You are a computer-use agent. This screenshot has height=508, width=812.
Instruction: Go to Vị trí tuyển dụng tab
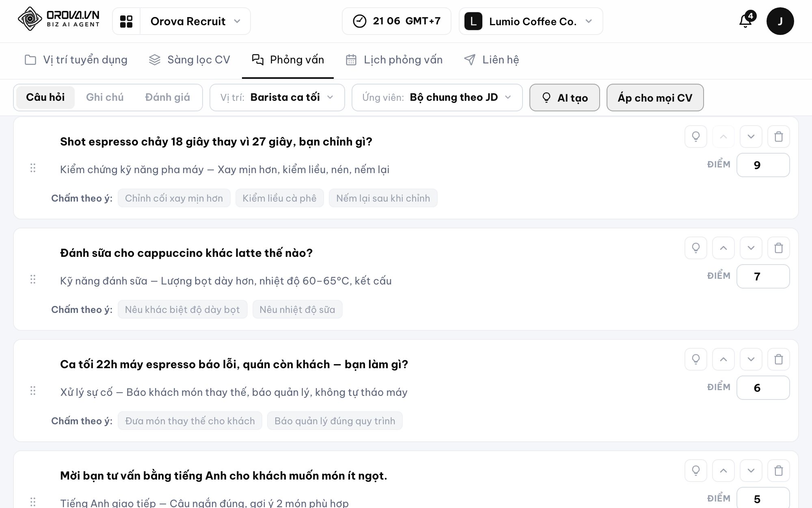76,60
